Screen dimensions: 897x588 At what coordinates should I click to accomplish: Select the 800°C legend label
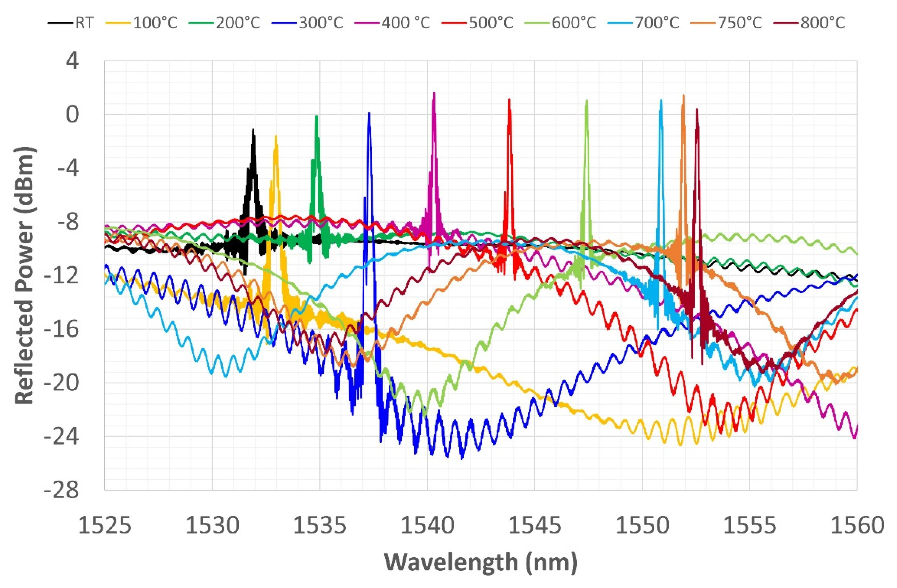(x=823, y=23)
